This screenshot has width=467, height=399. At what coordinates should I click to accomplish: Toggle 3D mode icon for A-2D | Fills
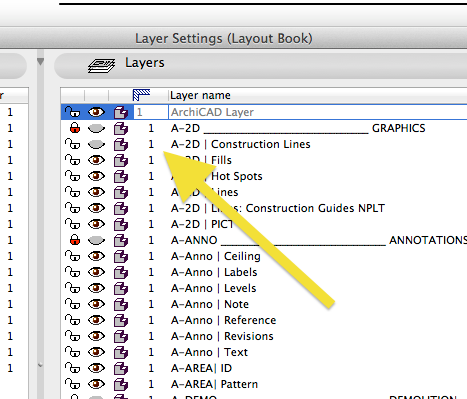coord(121,160)
